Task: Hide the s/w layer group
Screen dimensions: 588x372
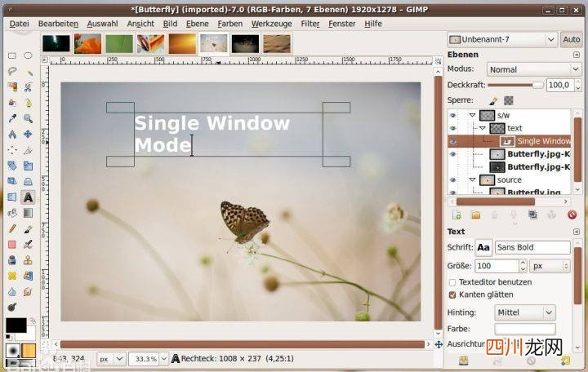Action: pos(453,116)
